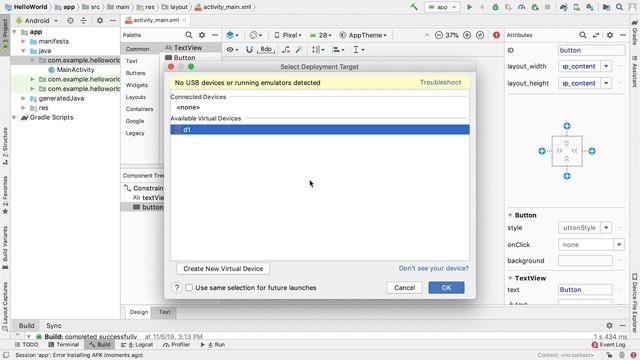Open the Terminal tool window
The width and height of the screenshot is (640, 360).
click(63, 345)
